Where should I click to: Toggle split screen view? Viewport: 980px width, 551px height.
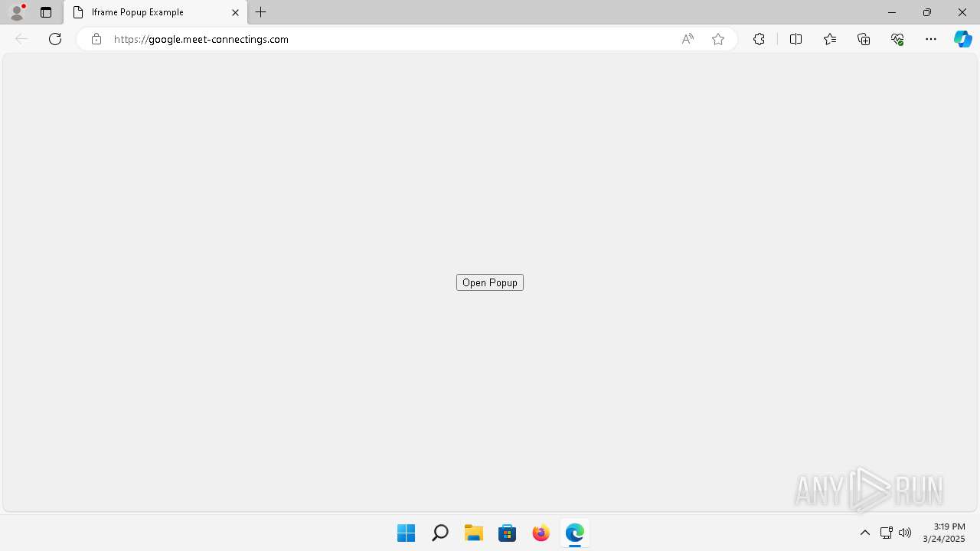point(795,39)
